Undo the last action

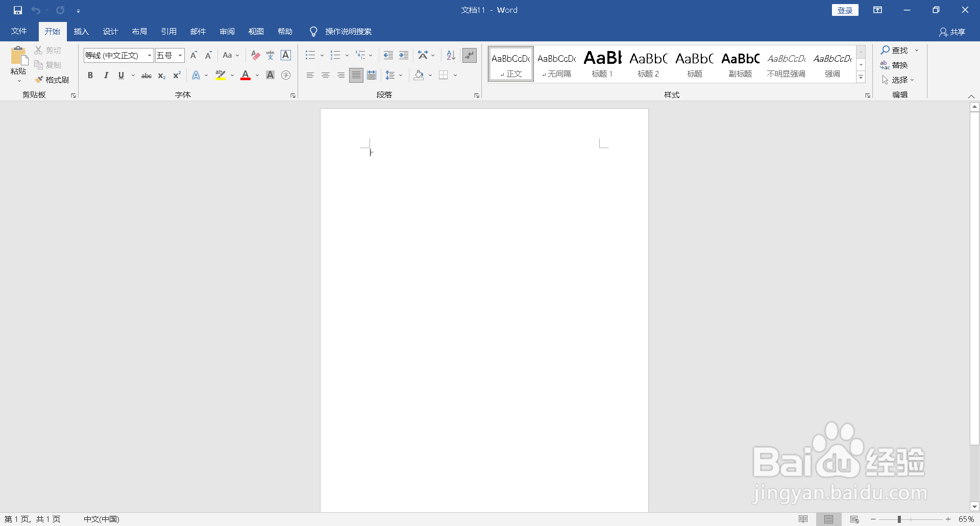click(x=36, y=10)
